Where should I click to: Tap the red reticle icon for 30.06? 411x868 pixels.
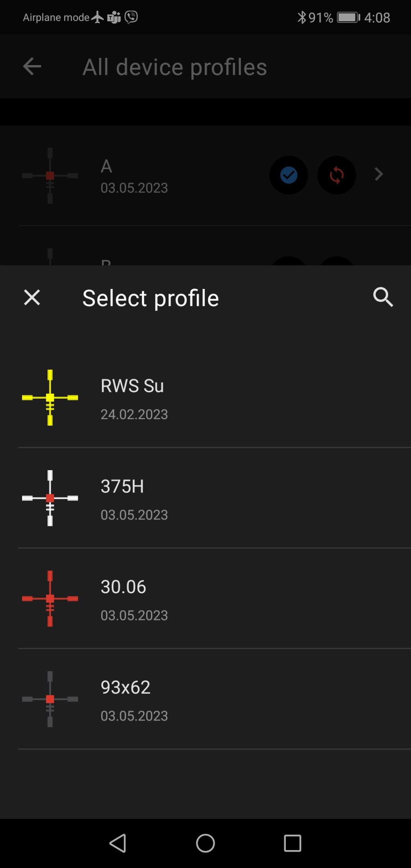[x=50, y=598]
